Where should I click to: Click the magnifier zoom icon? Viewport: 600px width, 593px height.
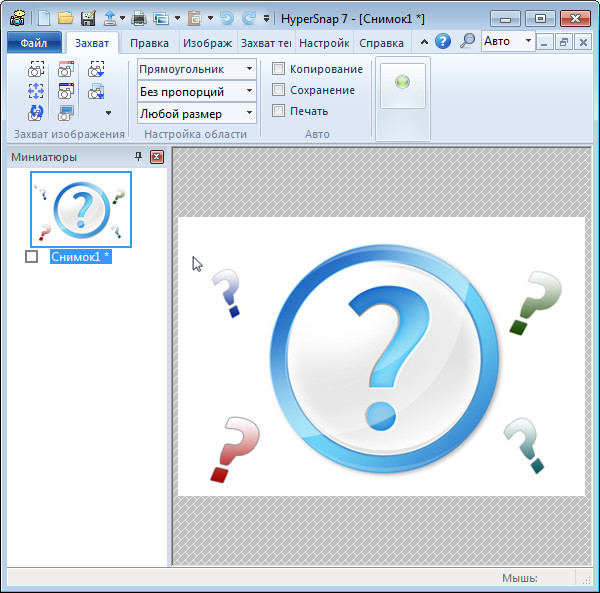[x=467, y=42]
